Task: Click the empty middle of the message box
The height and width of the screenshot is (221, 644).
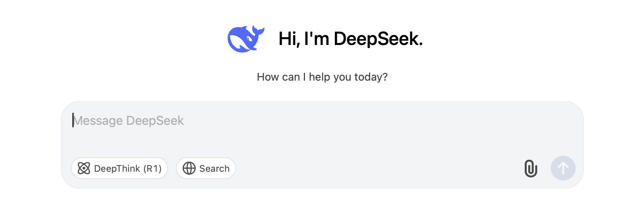Action: click(322, 136)
